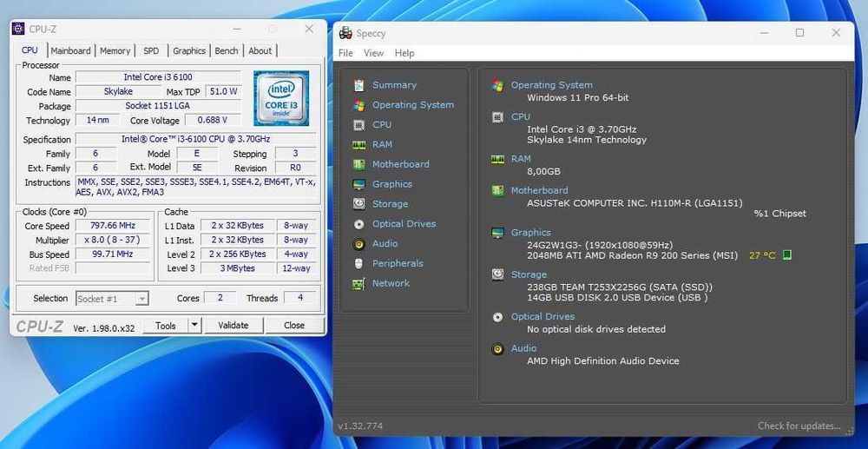Maximize the Speccy window
868x449 pixels.
(799, 33)
